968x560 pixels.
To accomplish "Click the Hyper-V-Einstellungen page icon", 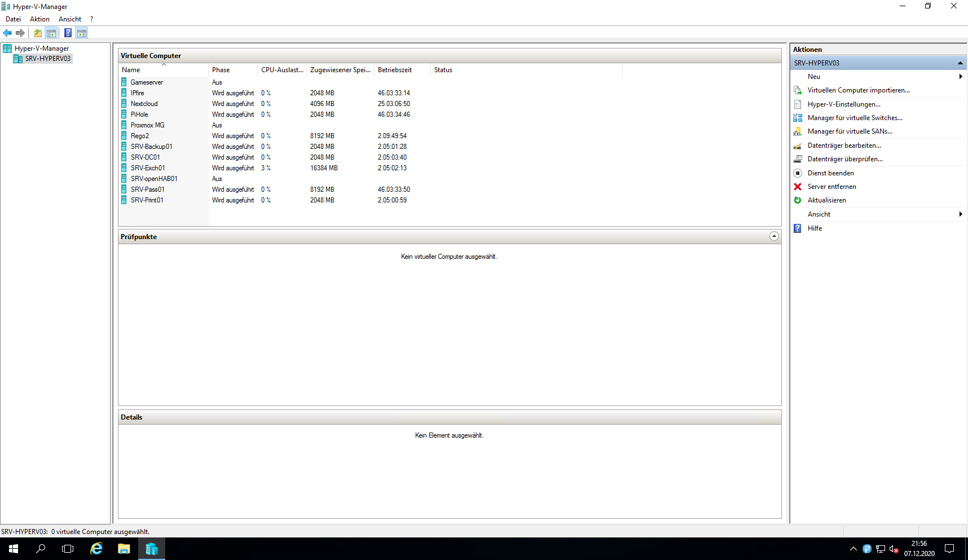I will pyautogui.click(x=798, y=104).
